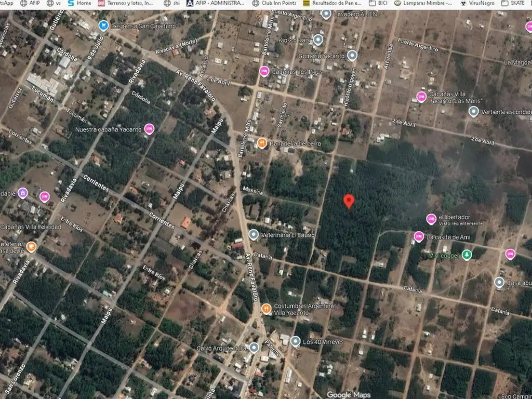
Task: Click the Los 40 Virreyes marker
Action: [x=295, y=341]
